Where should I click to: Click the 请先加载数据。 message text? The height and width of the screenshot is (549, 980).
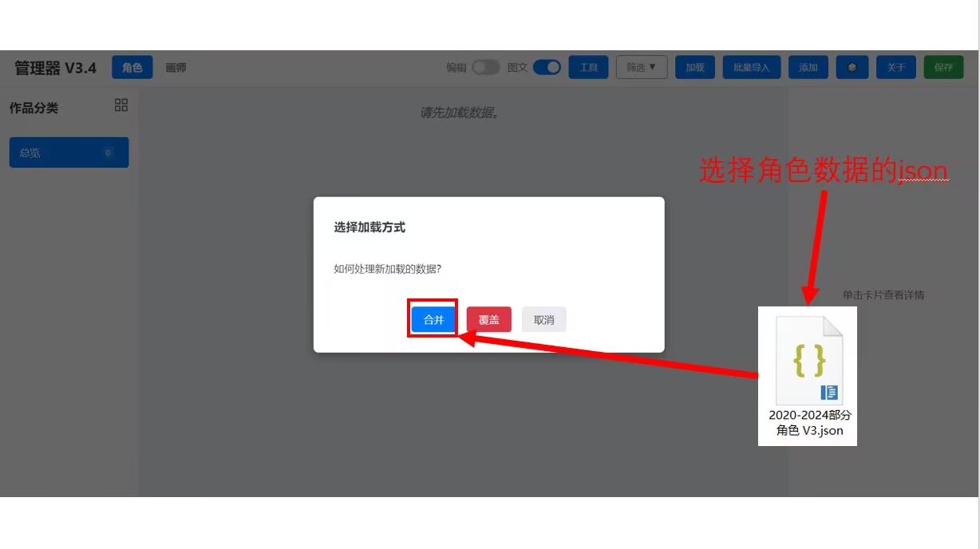[460, 113]
